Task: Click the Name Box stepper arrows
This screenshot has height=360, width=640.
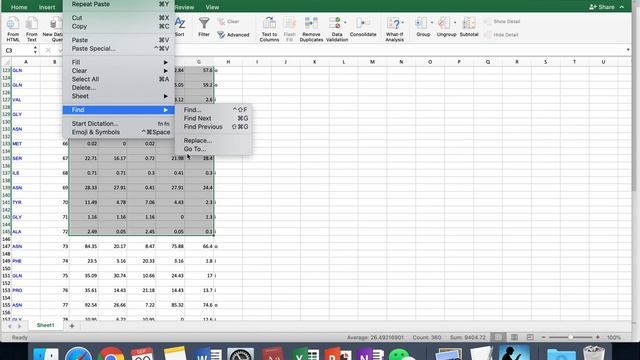Action: coord(35,50)
